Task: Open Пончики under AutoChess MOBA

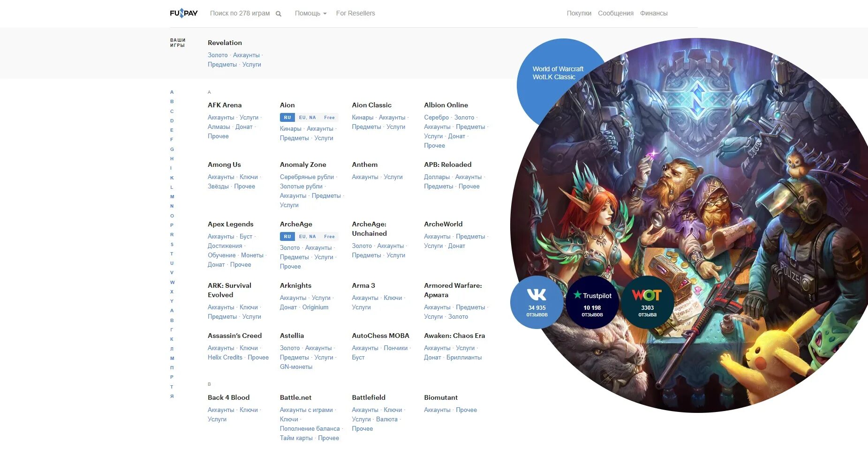Action: pyautogui.click(x=395, y=348)
